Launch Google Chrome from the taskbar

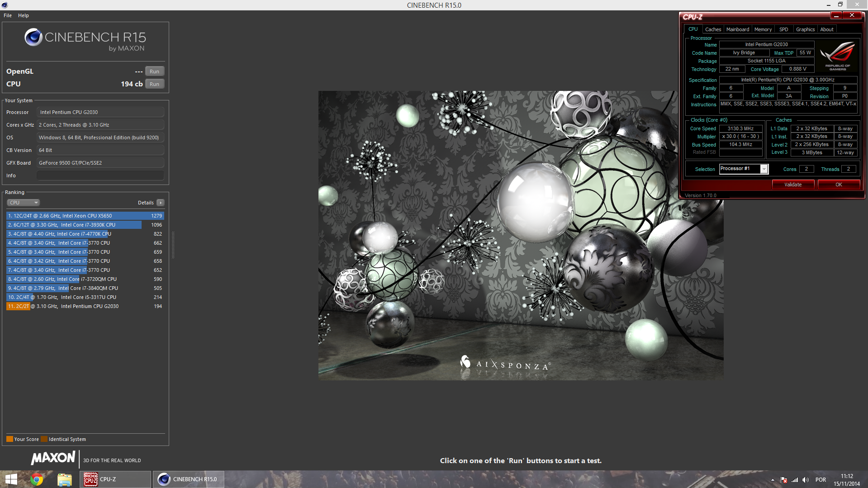[x=37, y=479]
